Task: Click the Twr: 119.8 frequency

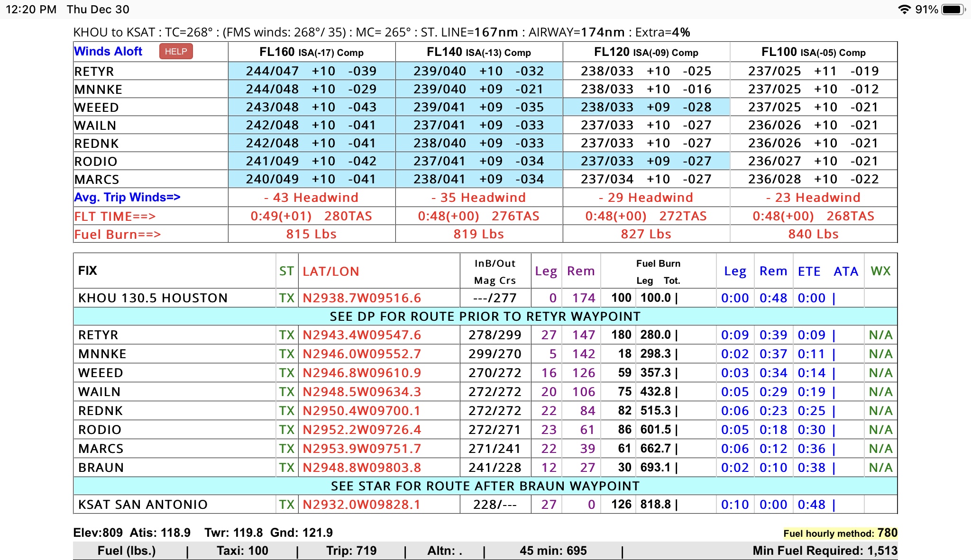Action: pyautogui.click(x=234, y=533)
